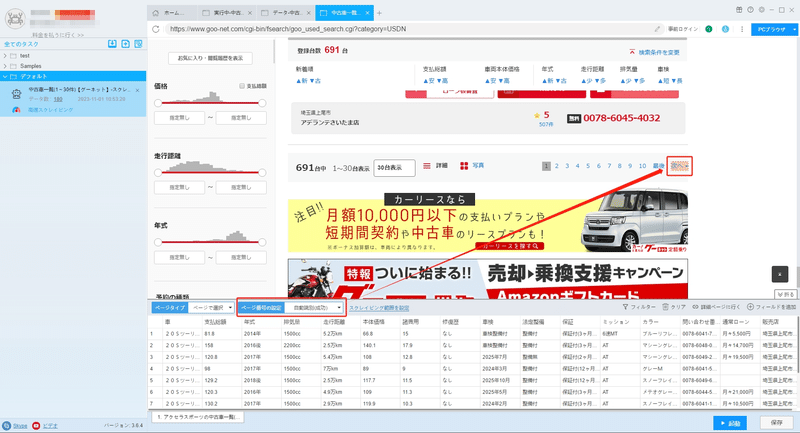
Task: Click bottom step tab 1. アクセラスポーツの中古車一覧
Action: tap(198, 417)
